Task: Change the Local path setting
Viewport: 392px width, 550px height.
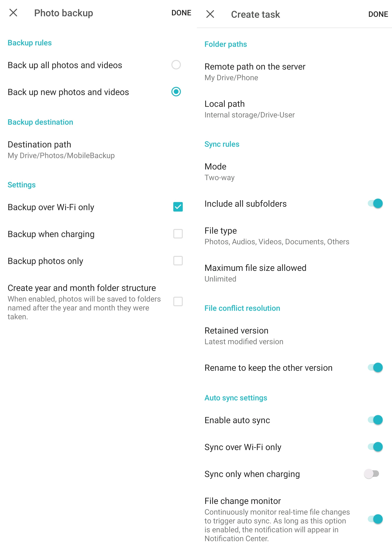Action: pyautogui.click(x=294, y=109)
